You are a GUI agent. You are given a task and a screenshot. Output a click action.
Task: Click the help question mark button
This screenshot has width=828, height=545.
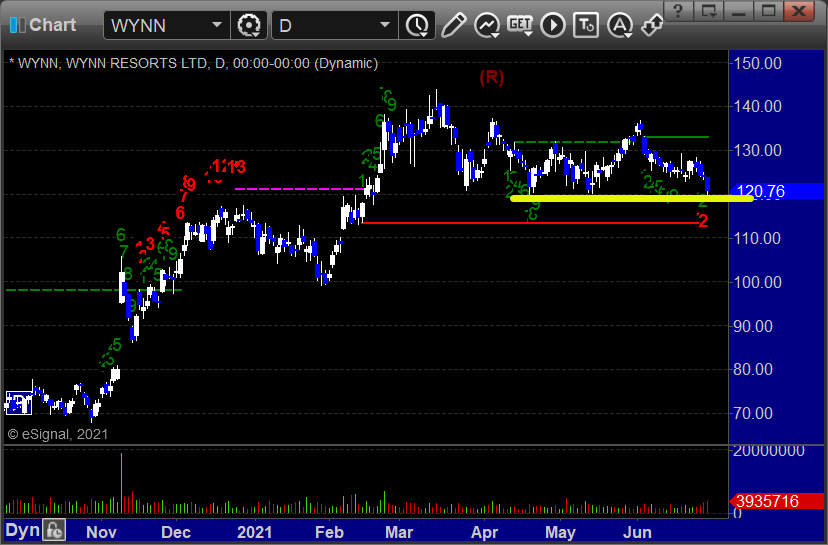coord(678,11)
